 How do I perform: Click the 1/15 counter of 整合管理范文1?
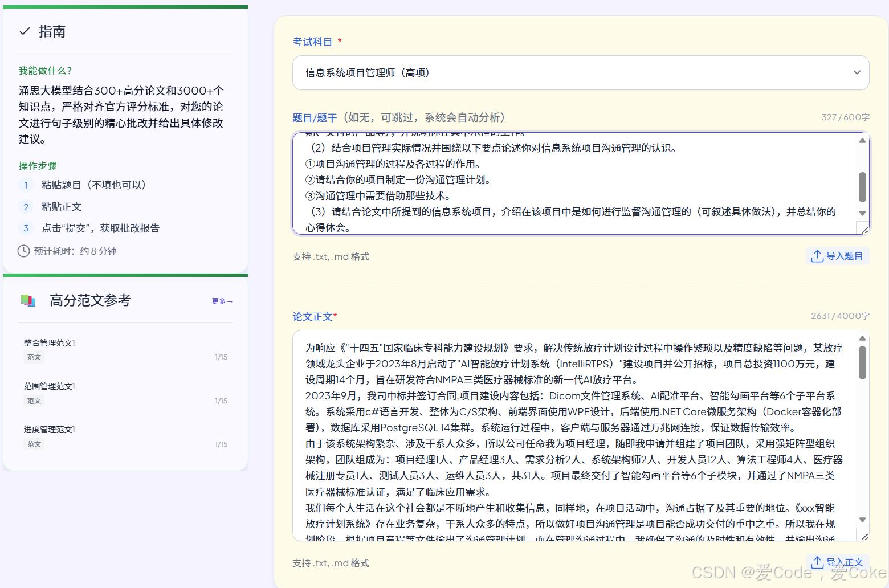(x=221, y=357)
